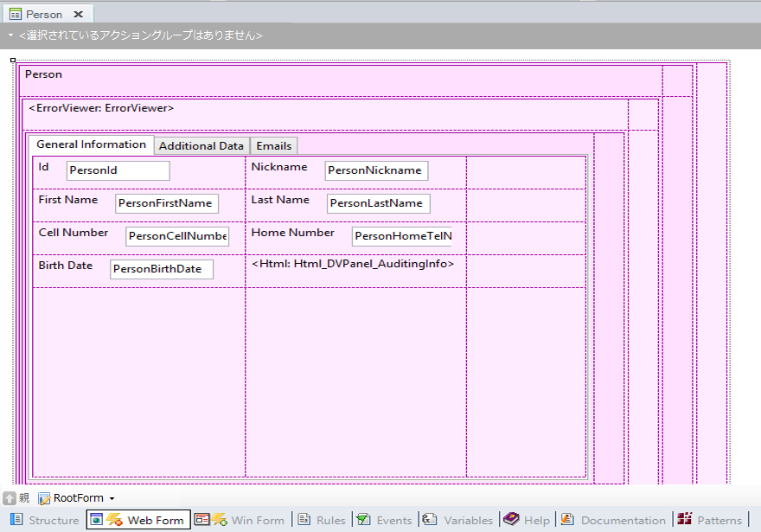Switch to the Emails tab
Viewport: 761px width, 532px height.
[x=273, y=145]
